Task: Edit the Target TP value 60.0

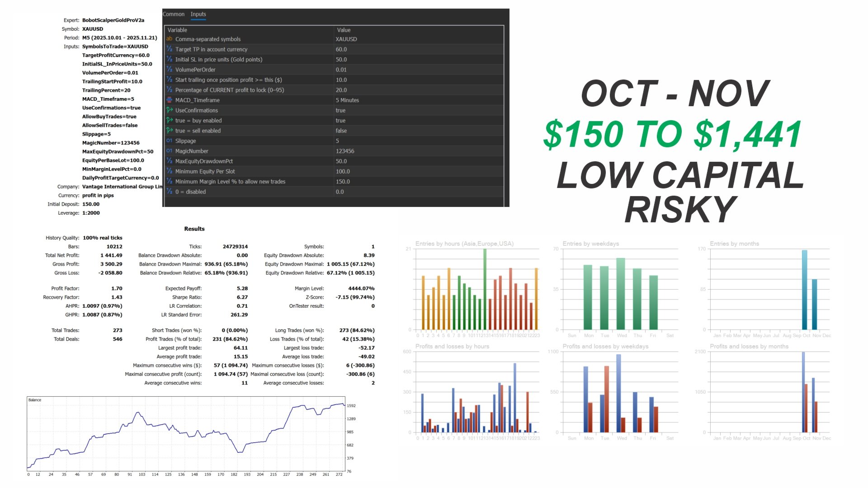Action: (x=341, y=49)
